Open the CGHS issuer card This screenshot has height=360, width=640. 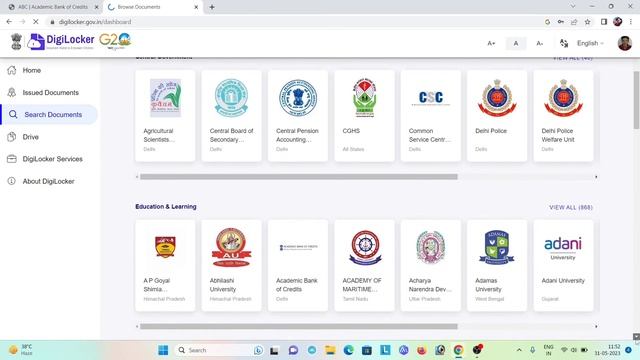click(x=364, y=116)
